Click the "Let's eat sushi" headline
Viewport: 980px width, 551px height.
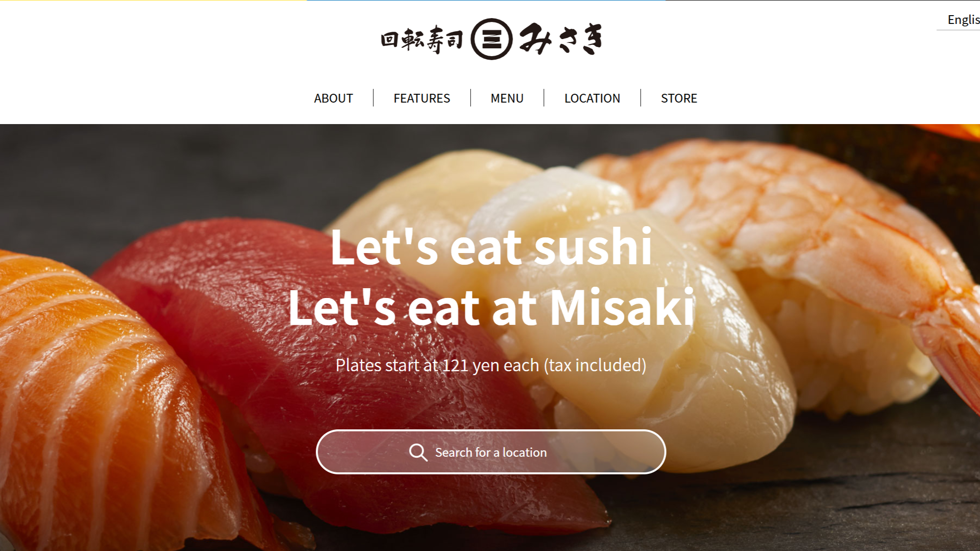pos(491,247)
